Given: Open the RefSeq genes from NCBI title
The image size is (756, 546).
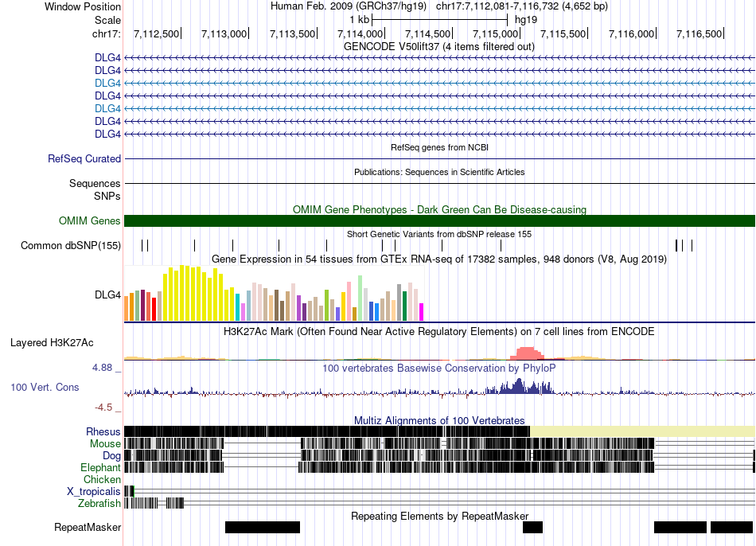Looking at the screenshot, I should pos(439,147).
